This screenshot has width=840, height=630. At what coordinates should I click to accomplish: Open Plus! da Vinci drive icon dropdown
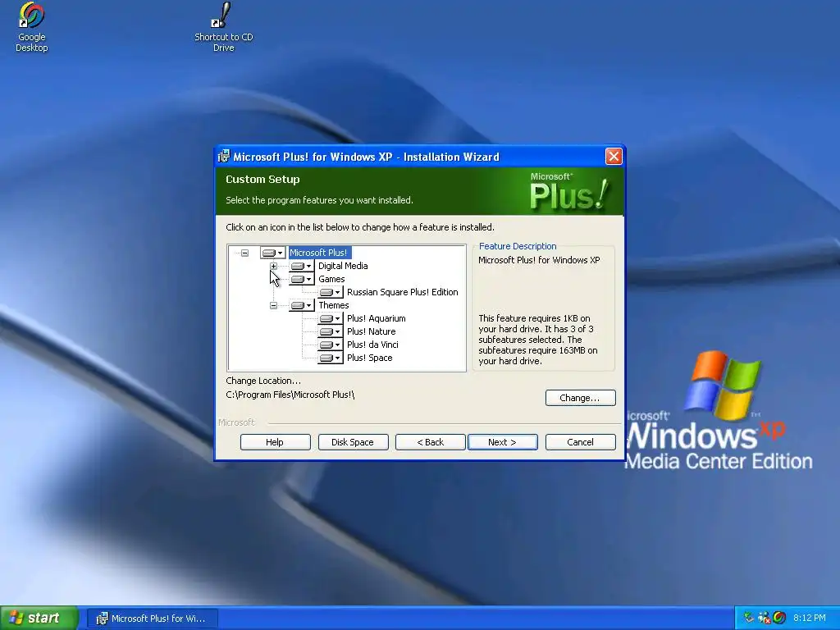pyautogui.click(x=330, y=345)
